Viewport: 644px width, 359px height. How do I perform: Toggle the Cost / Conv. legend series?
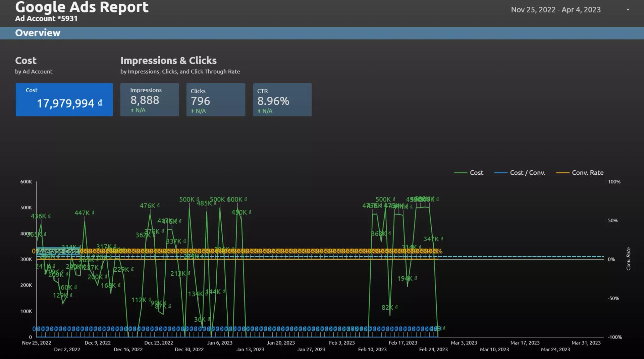coord(528,173)
